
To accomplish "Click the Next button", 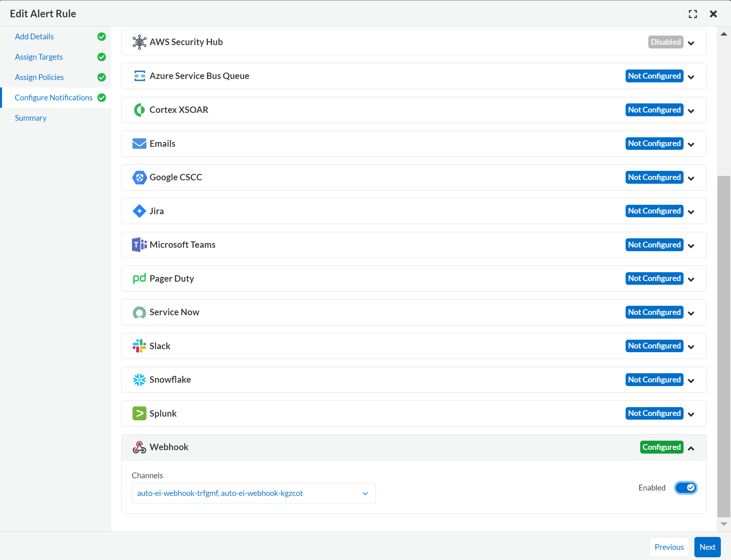I will [707, 547].
